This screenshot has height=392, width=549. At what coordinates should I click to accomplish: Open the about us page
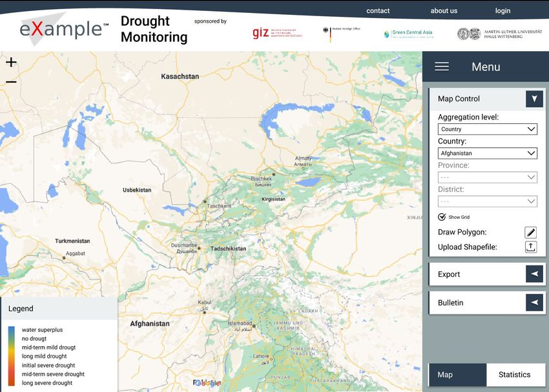(x=444, y=11)
